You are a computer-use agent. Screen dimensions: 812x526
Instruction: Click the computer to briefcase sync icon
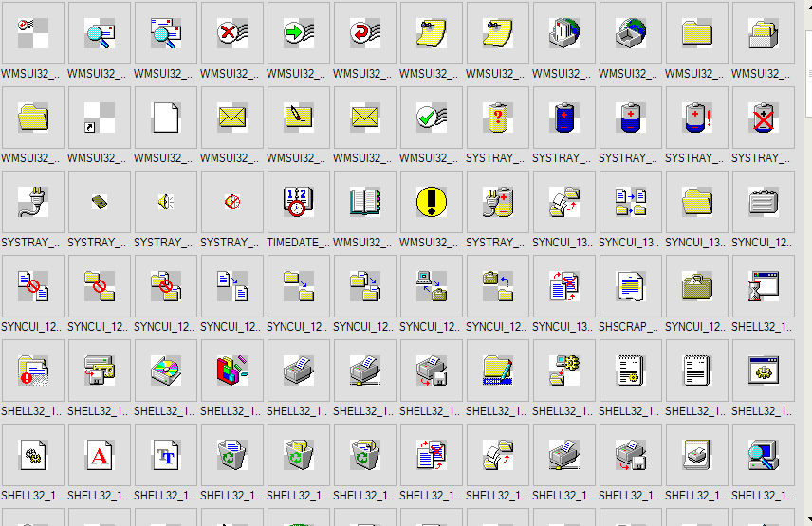point(432,286)
